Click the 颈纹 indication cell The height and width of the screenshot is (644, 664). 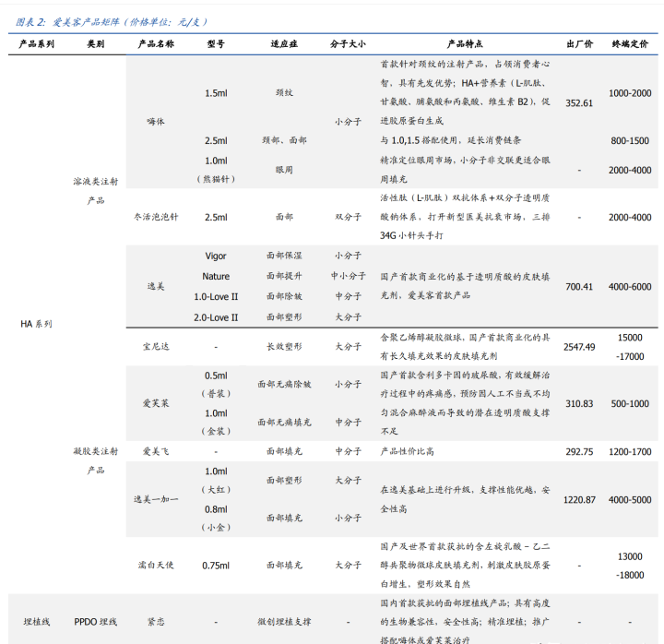tap(284, 93)
